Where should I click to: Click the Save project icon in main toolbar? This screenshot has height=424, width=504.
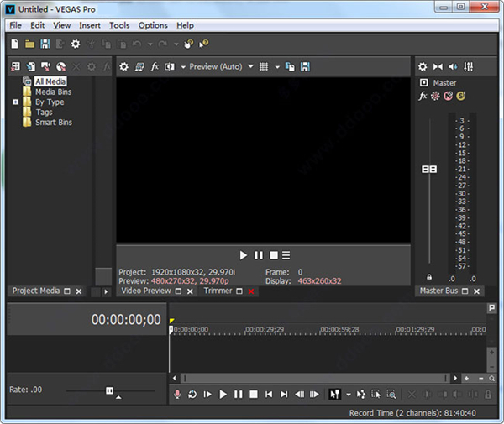45,44
